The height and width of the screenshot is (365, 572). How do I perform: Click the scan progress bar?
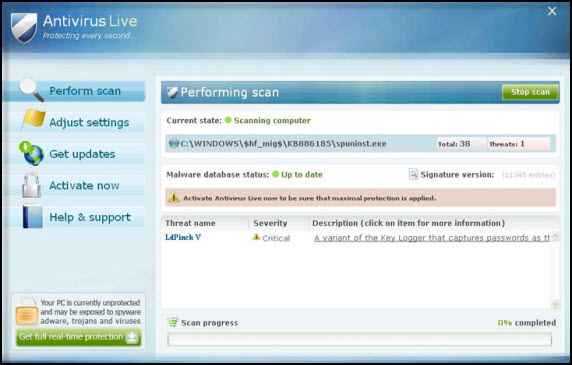(x=359, y=339)
